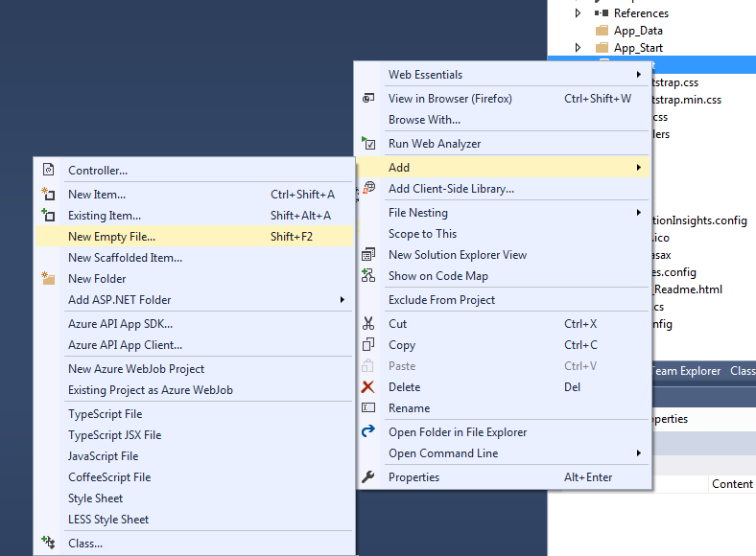This screenshot has height=556, width=756.
Task: Select the App_Data folder in Solution Explorer
Action: click(x=638, y=31)
